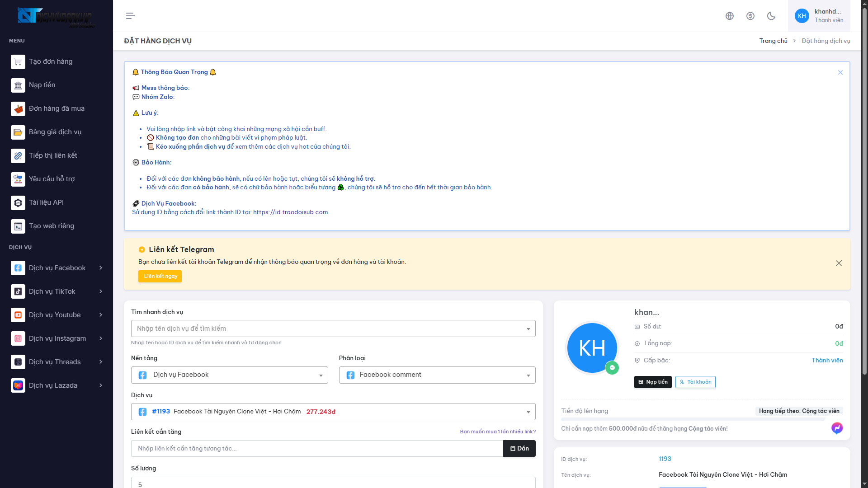Open Bảng giá dịch vụ menu item
868x488 pixels.
pyautogui.click(x=57, y=132)
